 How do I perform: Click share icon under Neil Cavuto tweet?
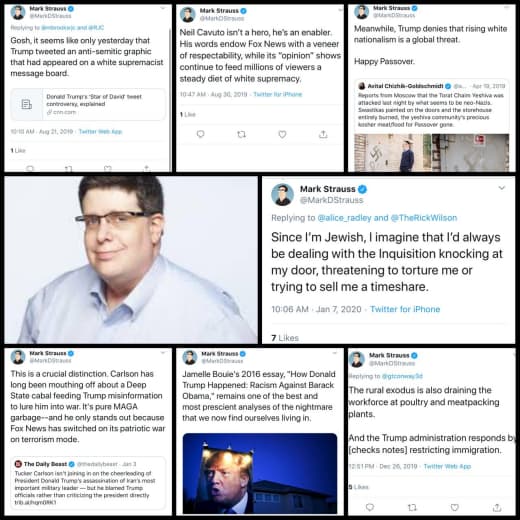(x=323, y=134)
